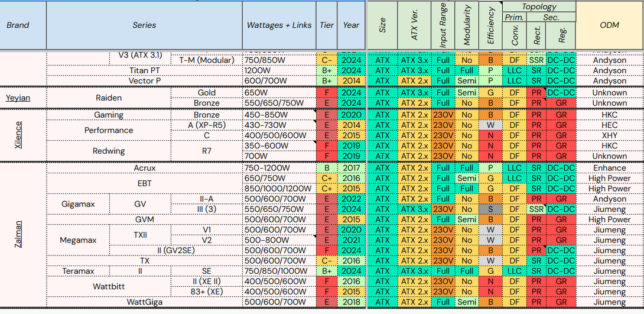Viewport: 644px width, 314px height.
Task: Click the Input Range header cell
Action: pyautogui.click(x=443, y=25)
